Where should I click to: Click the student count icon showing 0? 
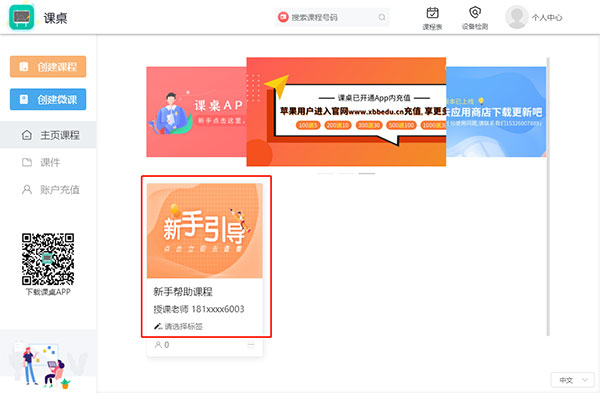158,345
